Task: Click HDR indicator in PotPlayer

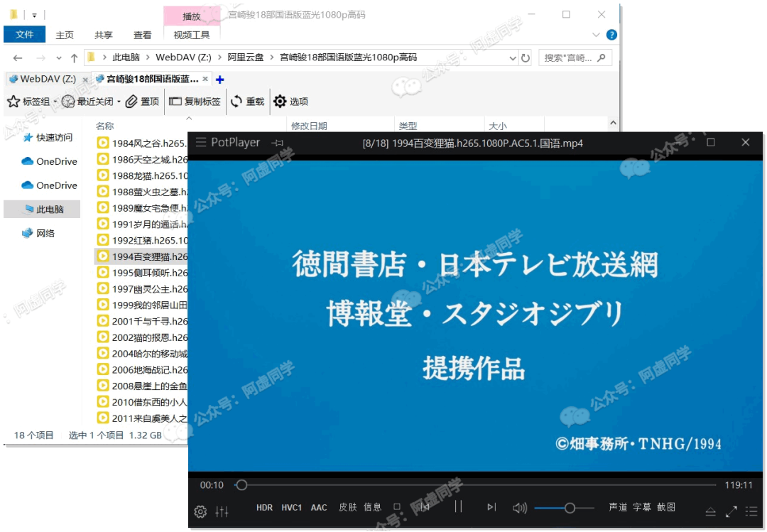Action: tap(264, 508)
